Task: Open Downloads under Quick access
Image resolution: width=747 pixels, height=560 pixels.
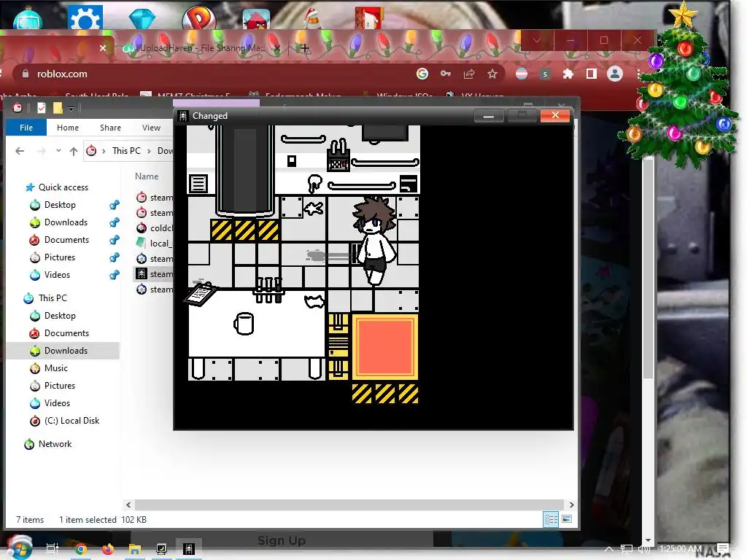Action: (x=66, y=222)
